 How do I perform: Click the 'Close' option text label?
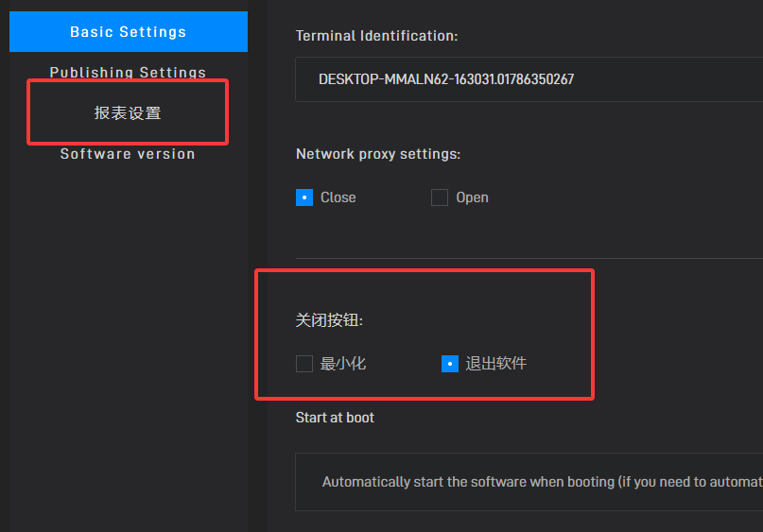click(338, 197)
